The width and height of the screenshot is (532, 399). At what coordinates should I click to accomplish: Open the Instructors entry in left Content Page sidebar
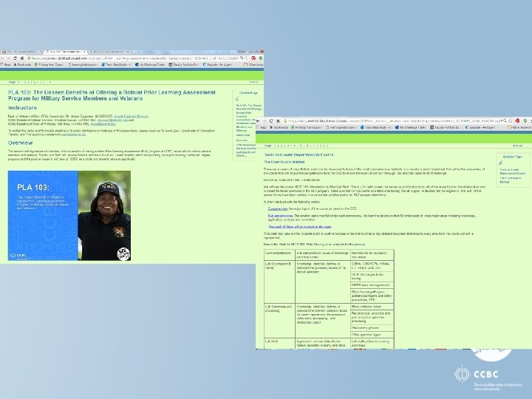(x=243, y=135)
